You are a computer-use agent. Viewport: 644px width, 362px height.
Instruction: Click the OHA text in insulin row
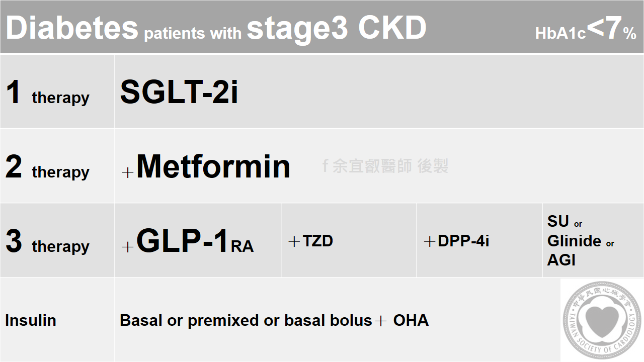tap(411, 320)
